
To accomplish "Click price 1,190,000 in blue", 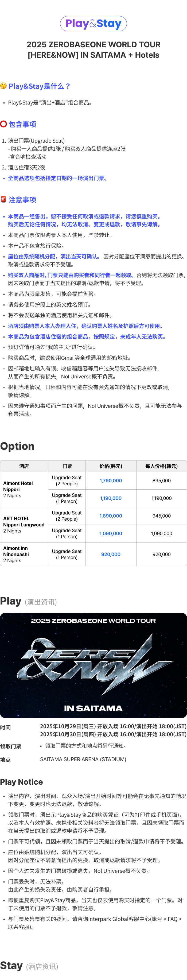I will 111,498.
